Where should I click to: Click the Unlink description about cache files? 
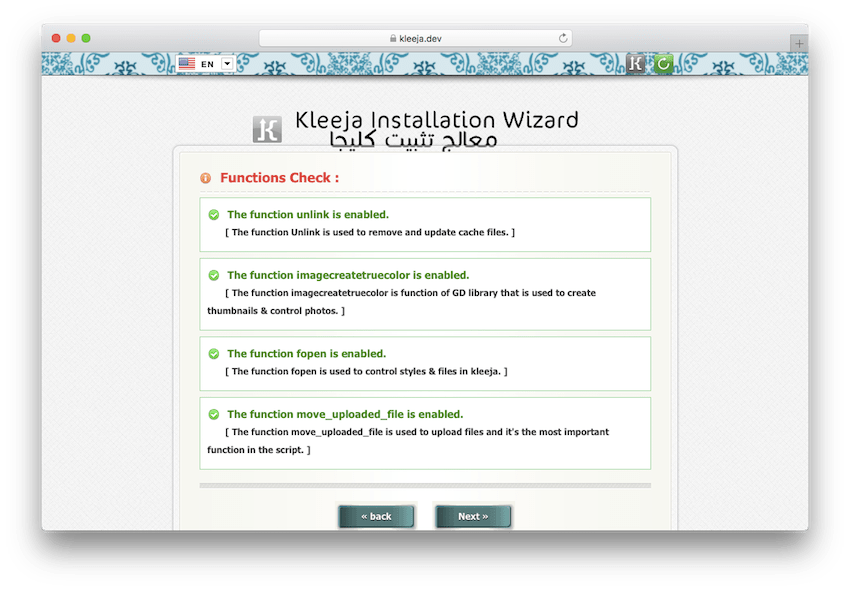[x=370, y=232]
